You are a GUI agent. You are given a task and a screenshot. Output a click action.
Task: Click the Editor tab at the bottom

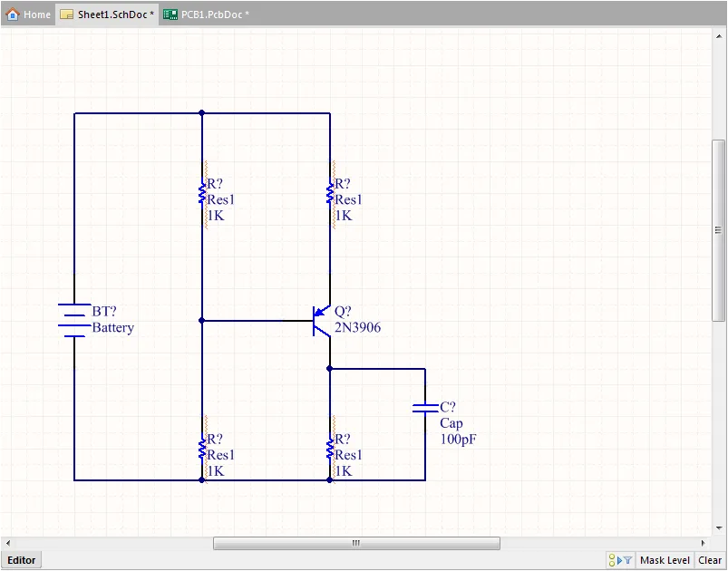click(x=22, y=560)
